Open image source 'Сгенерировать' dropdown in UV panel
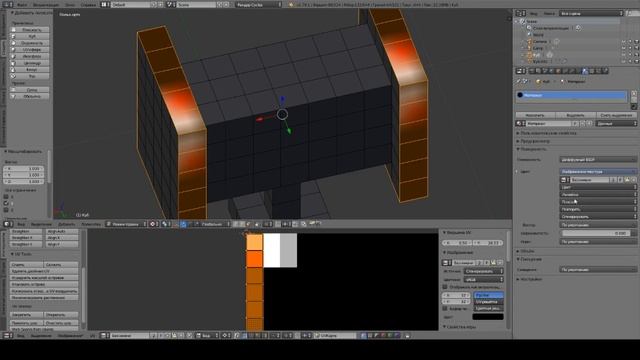640x360 pixels. click(484, 271)
